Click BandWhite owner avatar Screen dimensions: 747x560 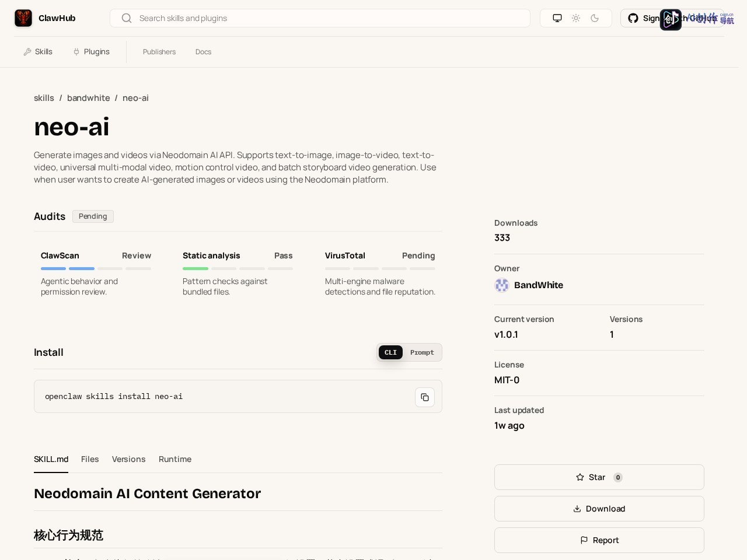pyautogui.click(x=502, y=285)
